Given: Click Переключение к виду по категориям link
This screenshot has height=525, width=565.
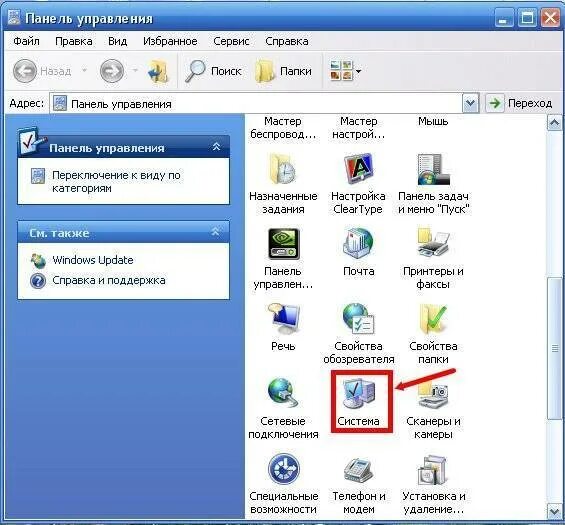Looking at the screenshot, I should [x=116, y=182].
